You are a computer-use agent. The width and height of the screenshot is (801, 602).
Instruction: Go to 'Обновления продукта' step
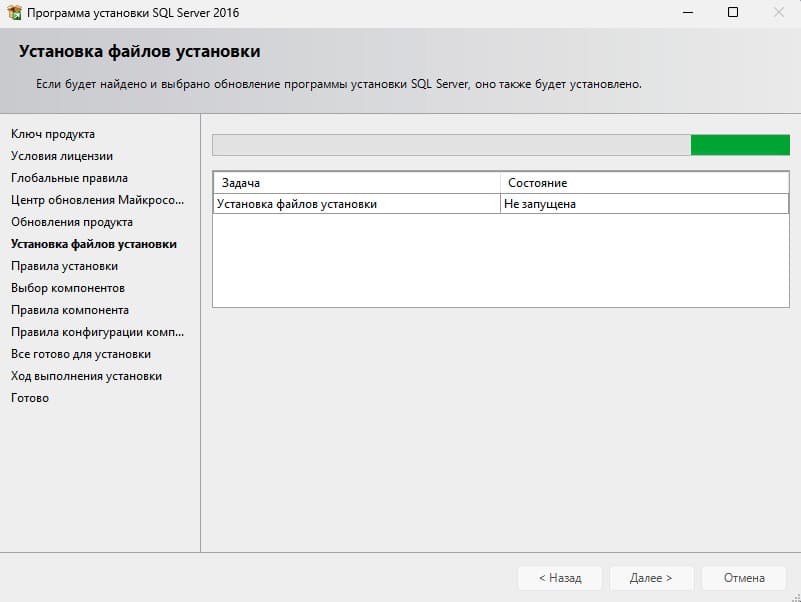[x=72, y=222]
